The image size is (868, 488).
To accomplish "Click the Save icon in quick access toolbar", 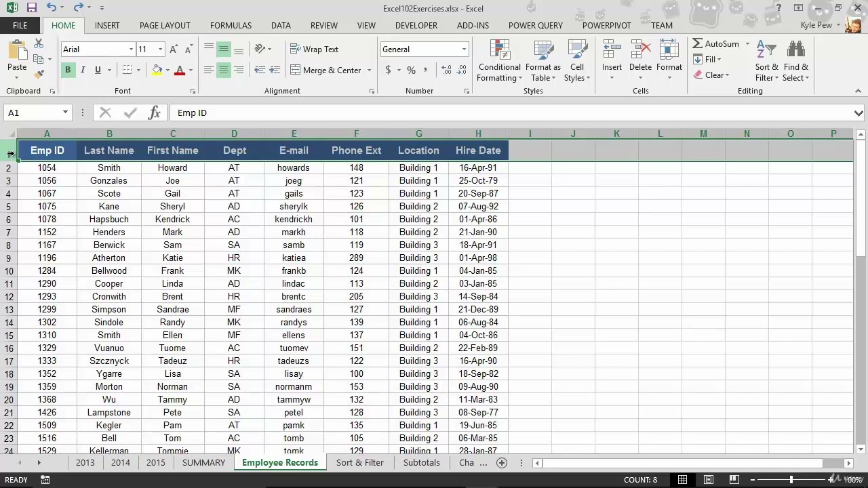I will tap(31, 8).
